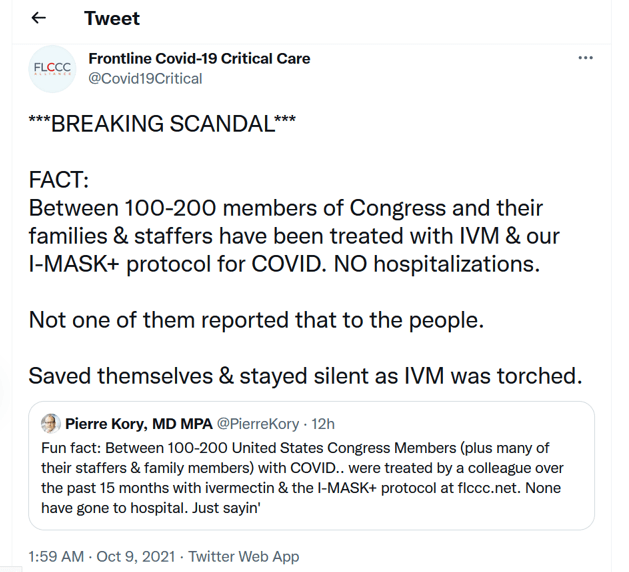The height and width of the screenshot is (572, 629).
Task: Click the Tweet page heading
Action: 112,19
